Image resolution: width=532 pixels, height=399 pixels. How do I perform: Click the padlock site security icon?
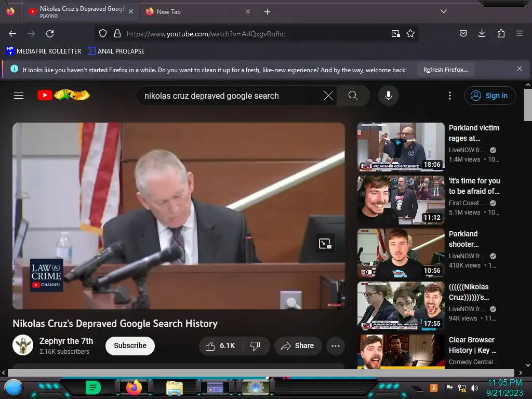(117, 34)
